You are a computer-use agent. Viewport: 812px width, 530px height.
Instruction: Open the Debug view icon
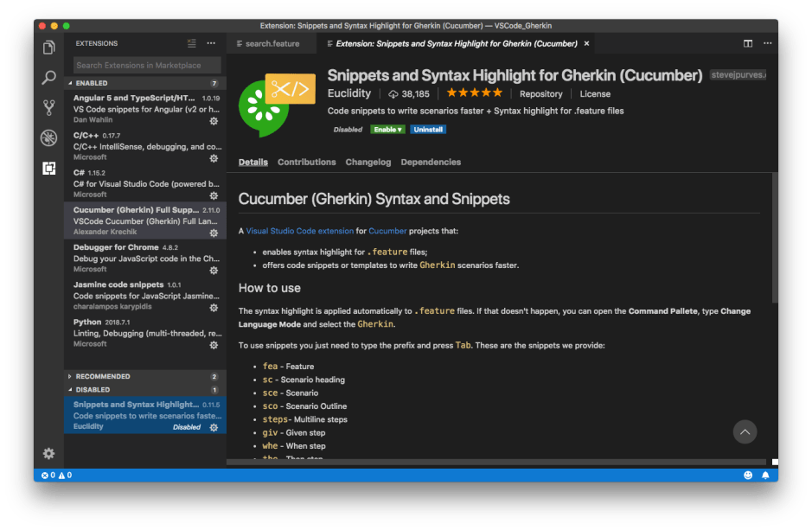[x=49, y=138]
